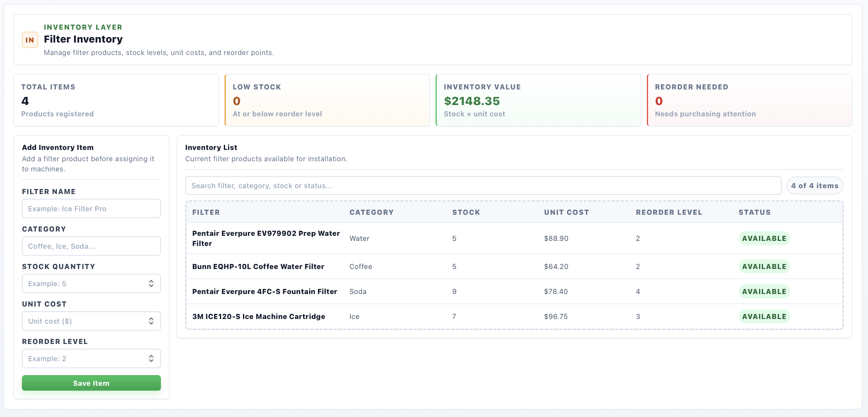Click the '4 of 4 items' counter pill

815,185
